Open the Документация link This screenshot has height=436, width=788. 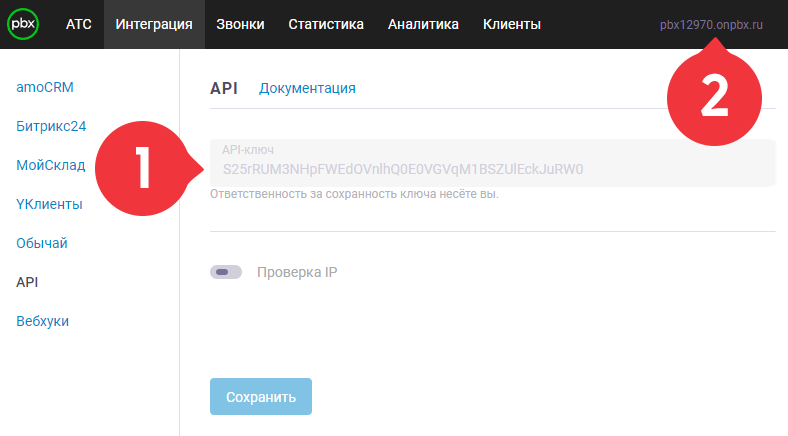(x=307, y=88)
